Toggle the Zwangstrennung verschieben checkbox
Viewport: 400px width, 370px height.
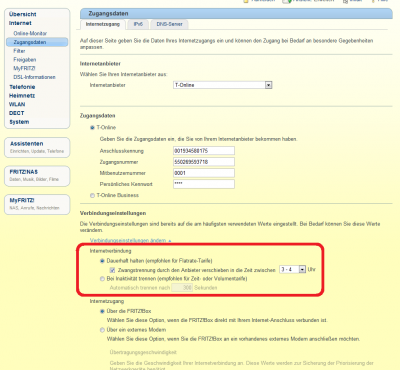(x=112, y=270)
